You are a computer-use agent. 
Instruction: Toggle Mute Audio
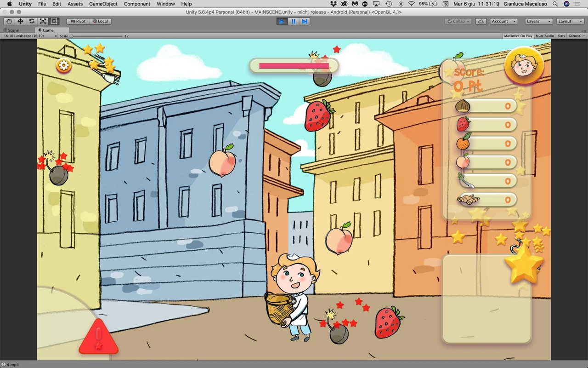click(x=545, y=36)
